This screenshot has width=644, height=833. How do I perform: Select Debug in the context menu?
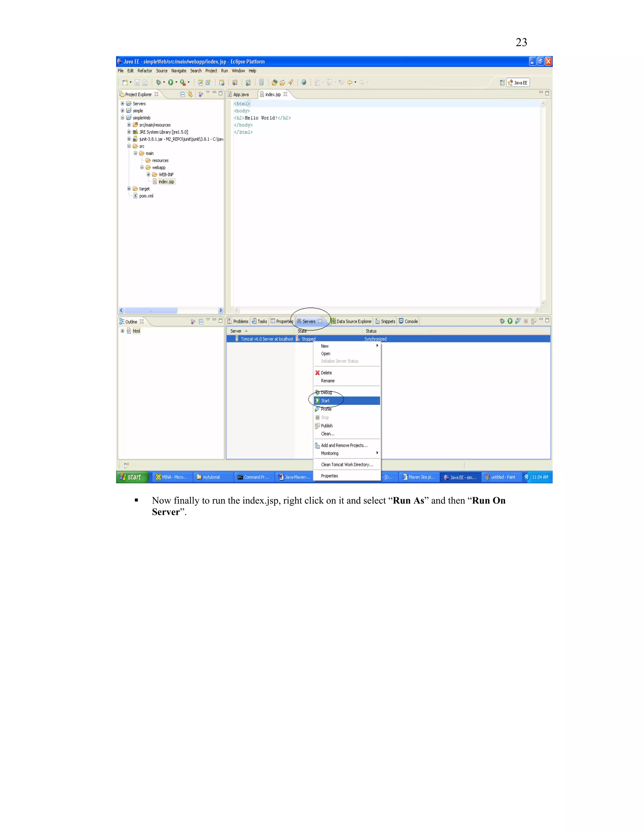coord(347,393)
